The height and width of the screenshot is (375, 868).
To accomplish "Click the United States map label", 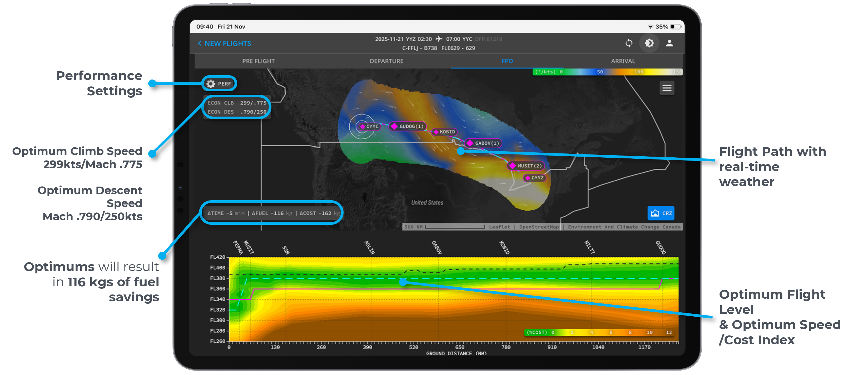I will pyautogui.click(x=427, y=202).
